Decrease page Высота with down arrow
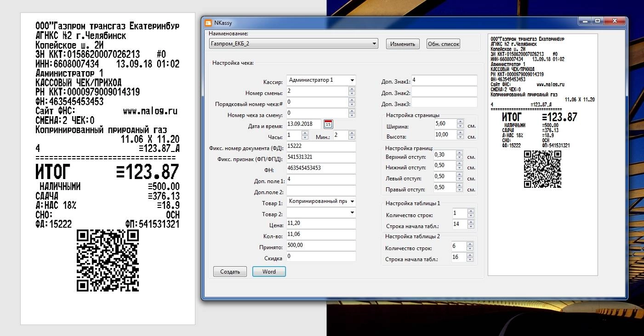 point(460,137)
